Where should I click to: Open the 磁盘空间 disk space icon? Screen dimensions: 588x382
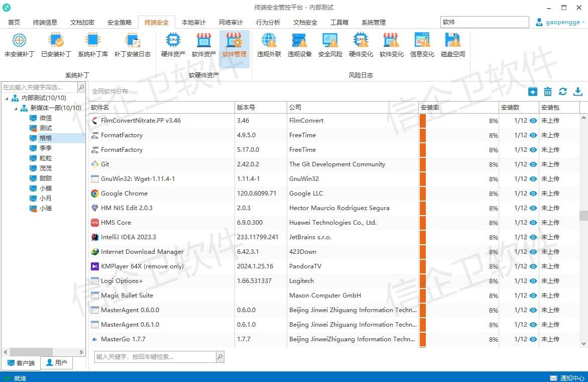click(x=452, y=45)
